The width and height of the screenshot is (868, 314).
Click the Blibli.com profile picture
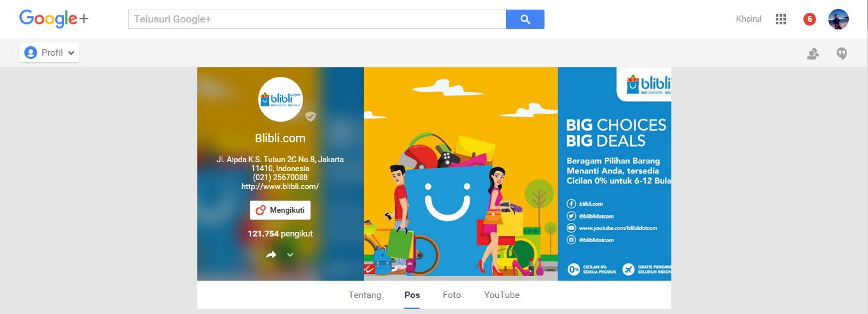281,99
